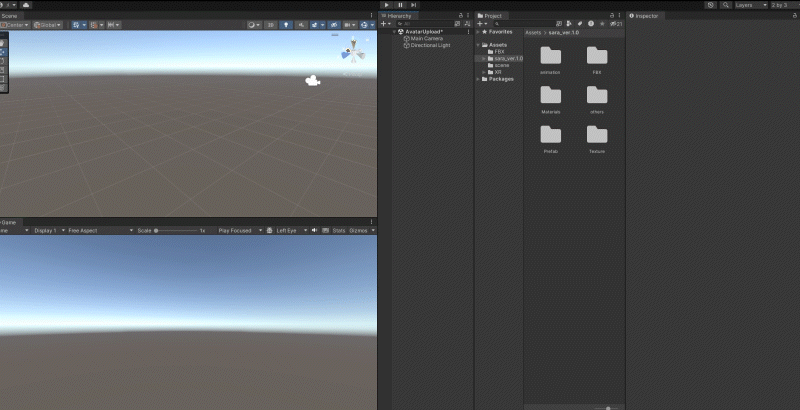The image size is (800, 410).
Task: Click the camera gizmo in the Scene view
Action: [312, 81]
